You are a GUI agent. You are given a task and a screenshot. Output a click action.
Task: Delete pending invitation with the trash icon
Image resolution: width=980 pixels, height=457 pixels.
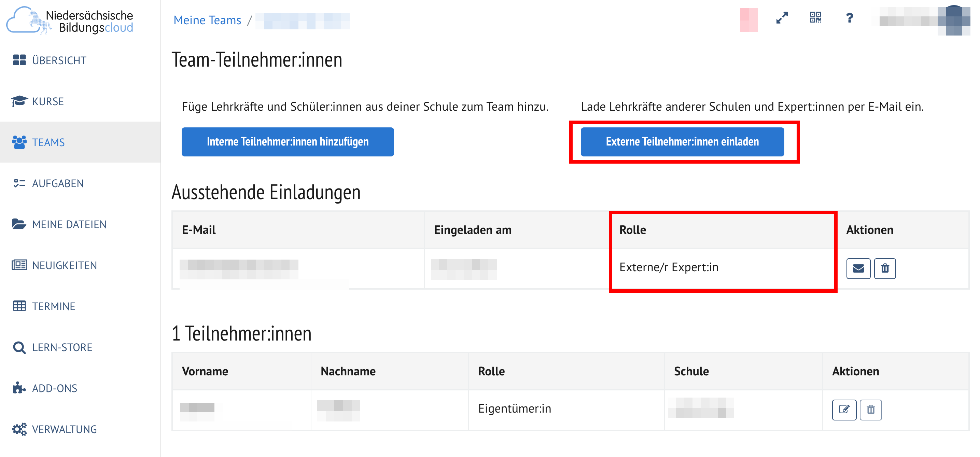885,268
